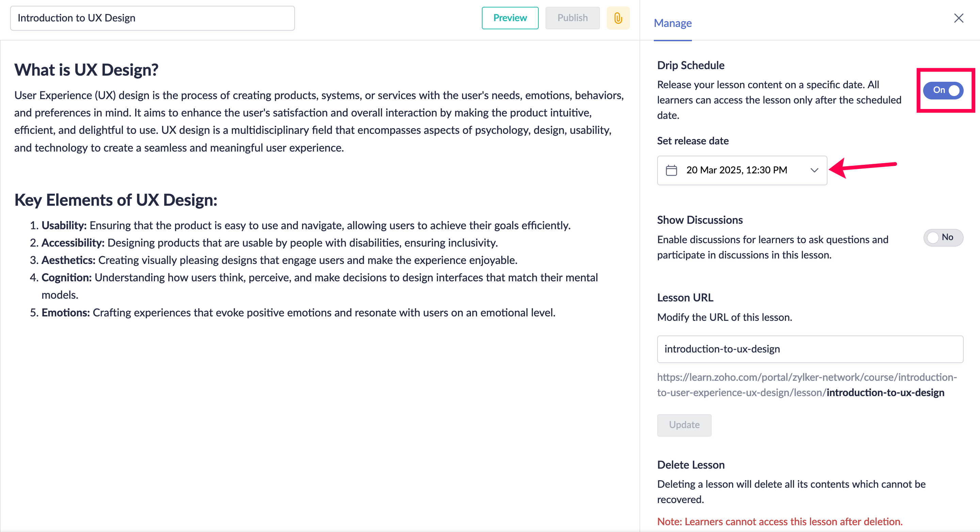The image size is (980, 532).
Task: Click the Drip Schedule section title
Action: coord(690,65)
